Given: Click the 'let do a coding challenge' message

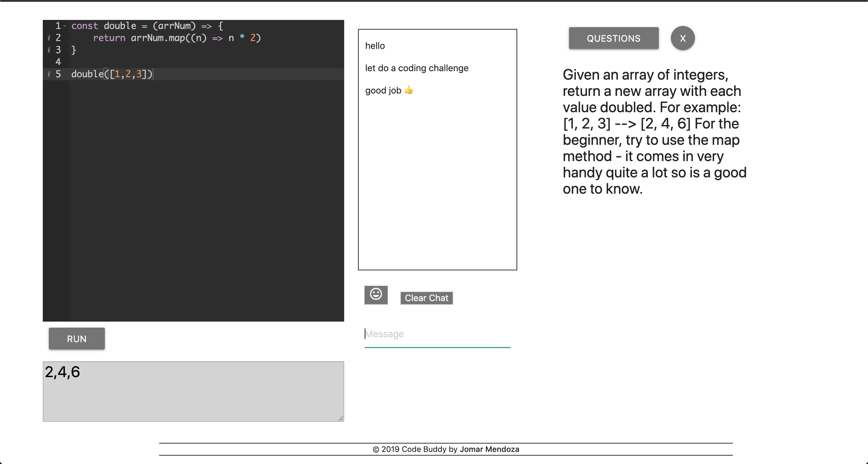Looking at the screenshot, I should coord(417,68).
